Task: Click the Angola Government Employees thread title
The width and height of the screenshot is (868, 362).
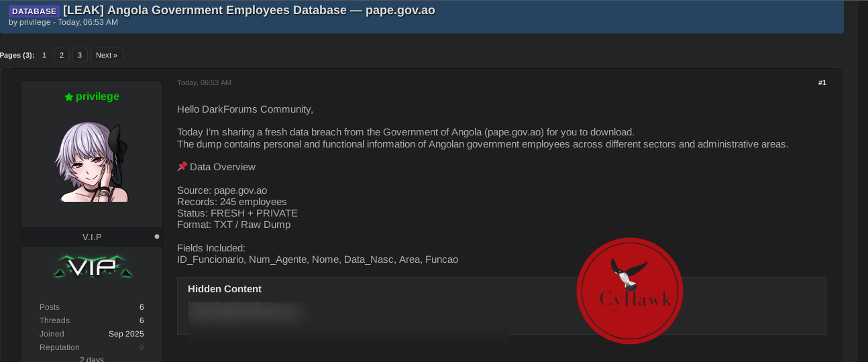Action: click(249, 10)
